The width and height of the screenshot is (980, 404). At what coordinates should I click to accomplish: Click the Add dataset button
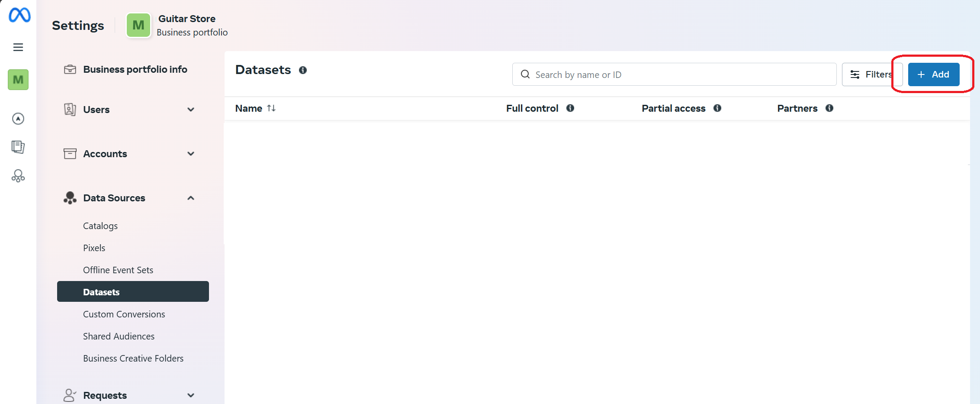934,74
